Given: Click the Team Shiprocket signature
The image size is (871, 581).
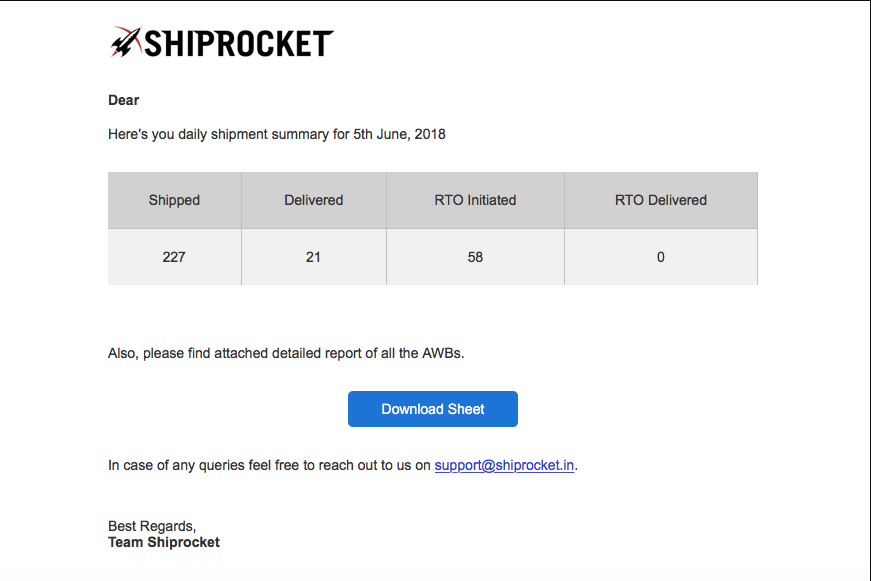Looking at the screenshot, I should tap(164, 542).
